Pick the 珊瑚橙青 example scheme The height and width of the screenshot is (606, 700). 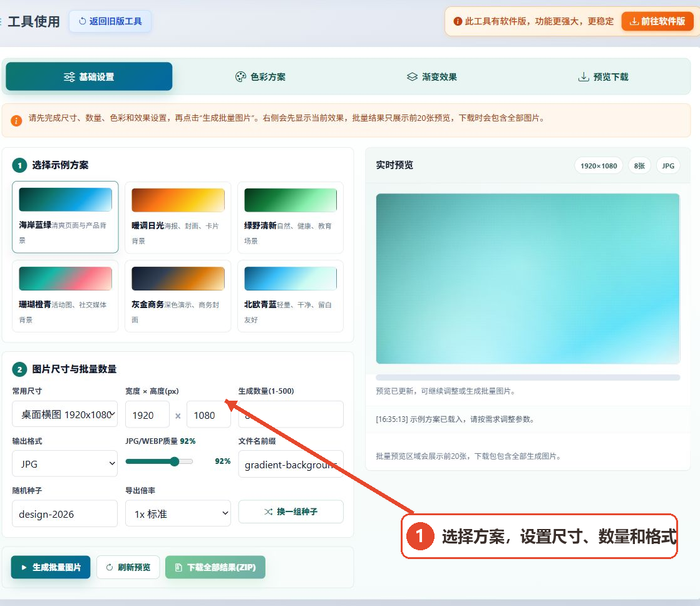point(65,296)
